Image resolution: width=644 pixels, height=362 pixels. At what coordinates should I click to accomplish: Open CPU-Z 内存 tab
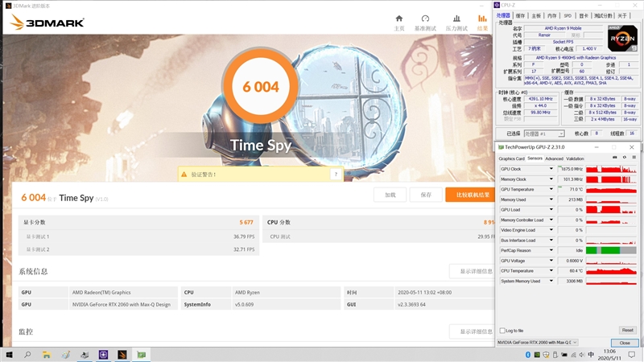[552, 15]
